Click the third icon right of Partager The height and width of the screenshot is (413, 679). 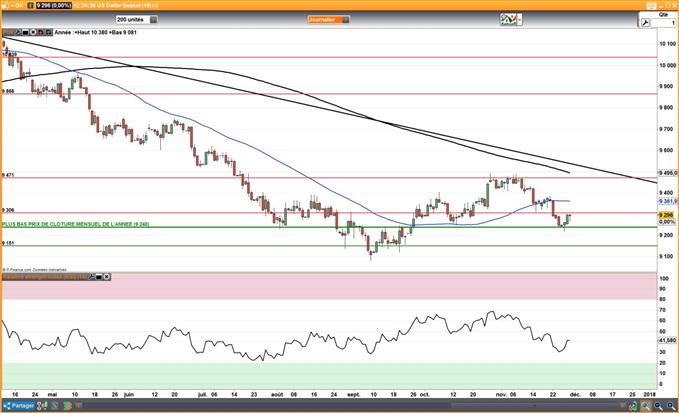click(67, 406)
